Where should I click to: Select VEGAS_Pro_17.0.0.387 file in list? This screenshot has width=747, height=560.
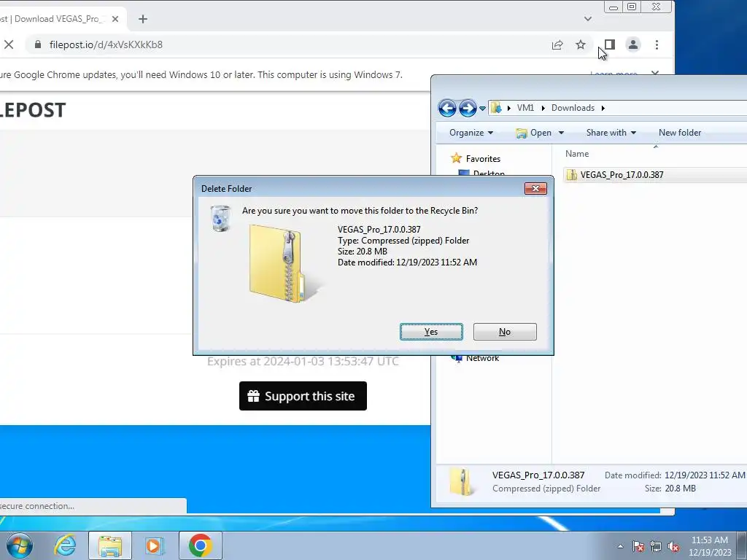coord(622,175)
